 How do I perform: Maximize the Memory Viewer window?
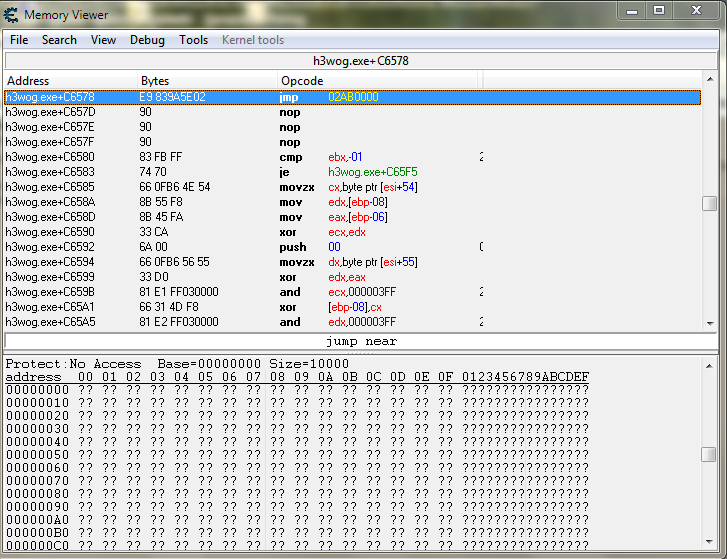[658, 11]
